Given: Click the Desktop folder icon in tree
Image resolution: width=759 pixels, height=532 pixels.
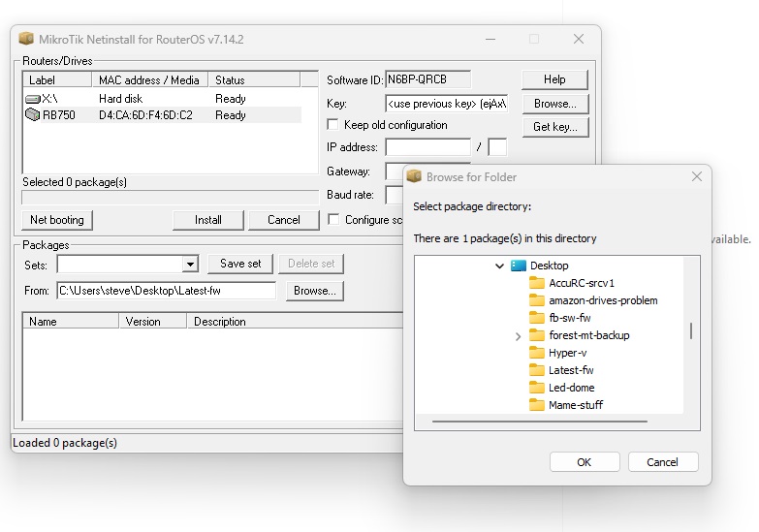Looking at the screenshot, I should click(519, 266).
